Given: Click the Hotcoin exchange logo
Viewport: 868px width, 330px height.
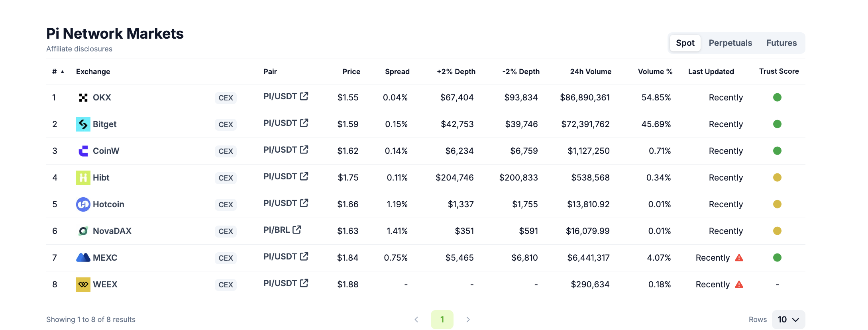Looking at the screenshot, I should point(83,204).
